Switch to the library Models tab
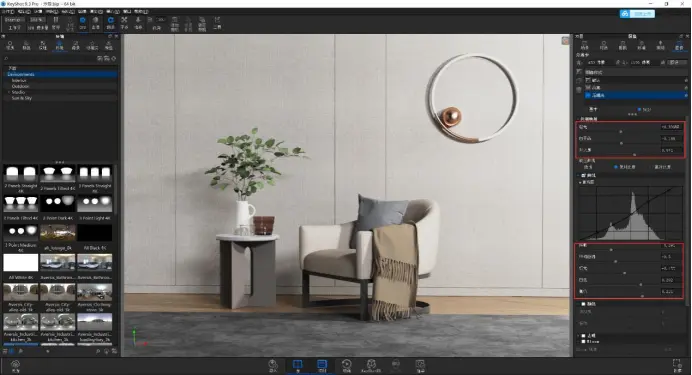692x375 pixels. [x=109, y=45]
